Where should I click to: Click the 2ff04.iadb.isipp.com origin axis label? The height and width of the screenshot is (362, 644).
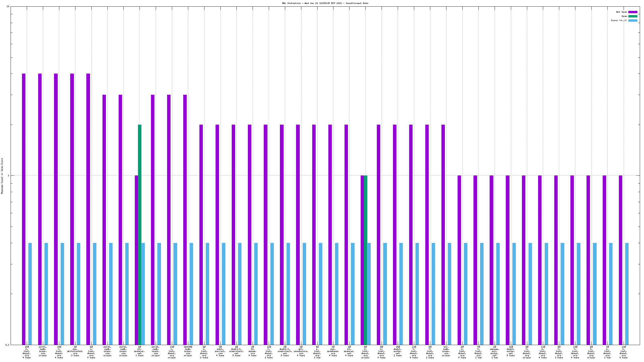click(155, 351)
